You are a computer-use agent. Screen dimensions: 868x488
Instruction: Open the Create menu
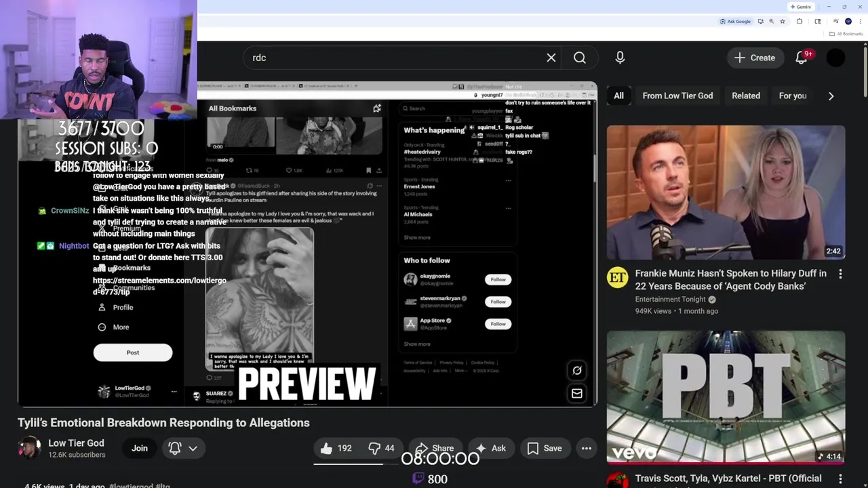pos(755,58)
